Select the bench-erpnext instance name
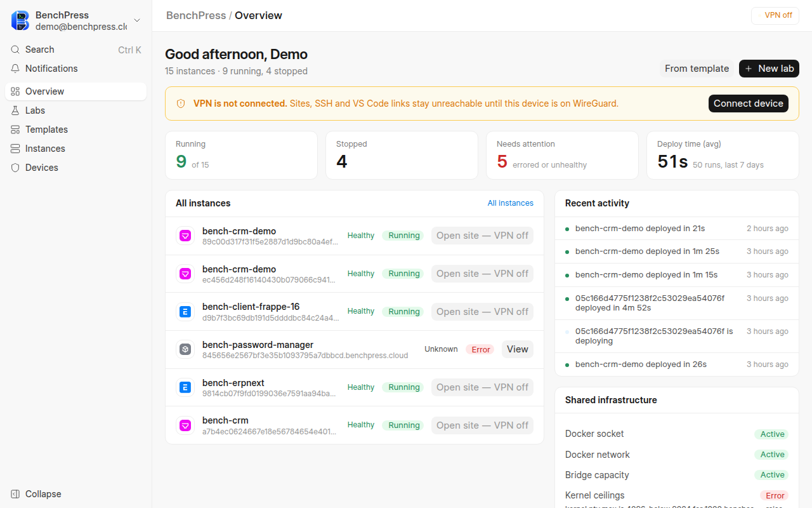This screenshot has height=508, width=812. tap(233, 383)
